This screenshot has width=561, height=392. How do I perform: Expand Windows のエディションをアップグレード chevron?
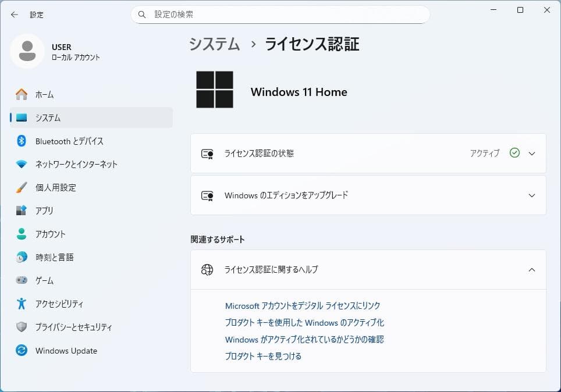(x=532, y=195)
